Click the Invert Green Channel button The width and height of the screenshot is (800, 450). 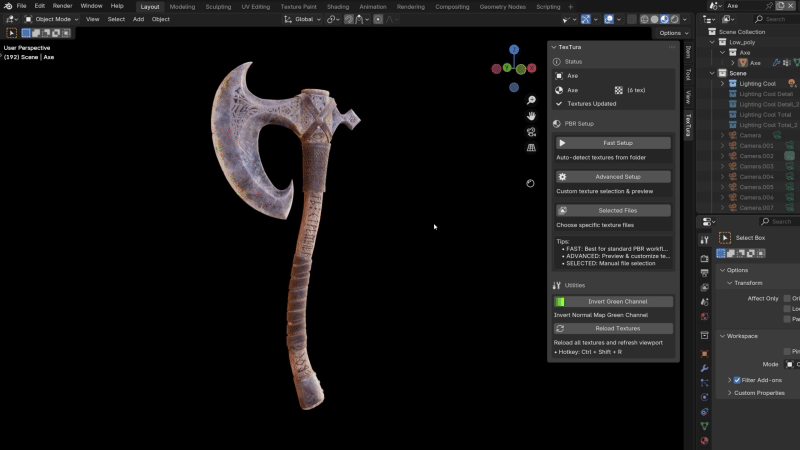click(x=613, y=302)
